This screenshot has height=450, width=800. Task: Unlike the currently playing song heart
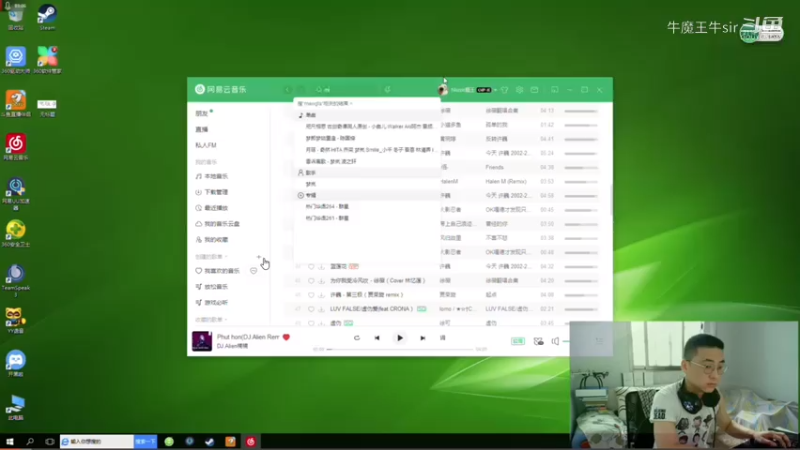pyautogui.click(x=286, y=337)
